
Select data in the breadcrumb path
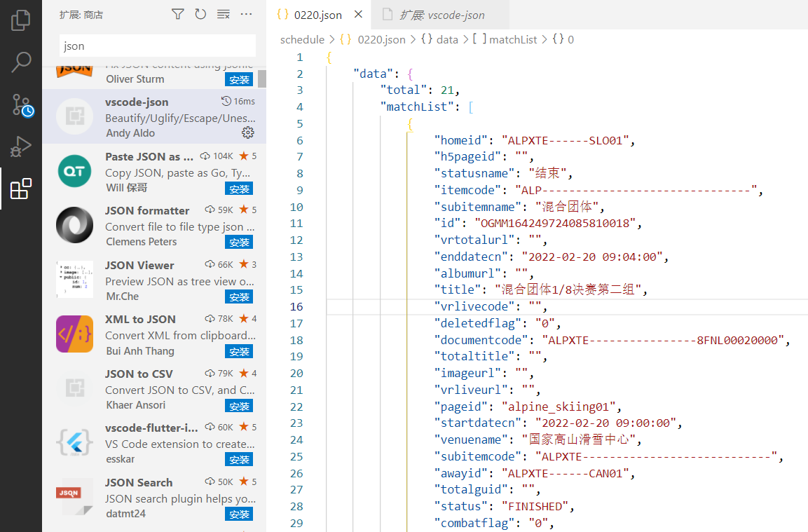[447, 40]
